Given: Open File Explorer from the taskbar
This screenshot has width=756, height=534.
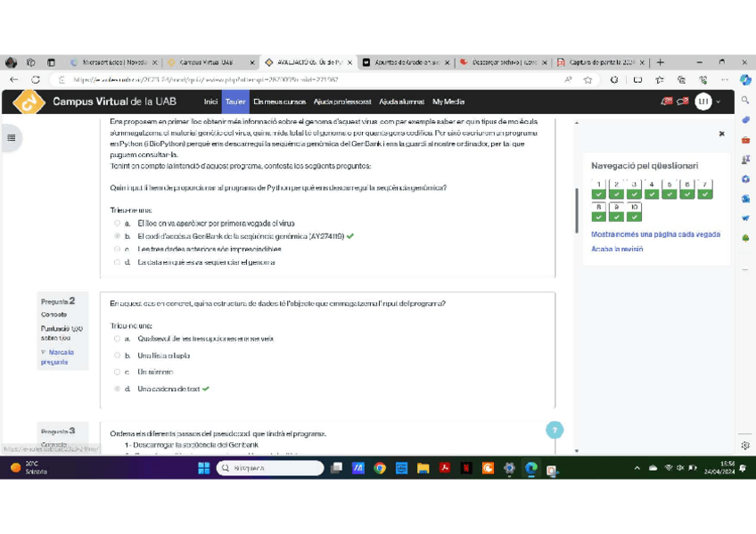Looking at the screenshot, I should [423, 468].
